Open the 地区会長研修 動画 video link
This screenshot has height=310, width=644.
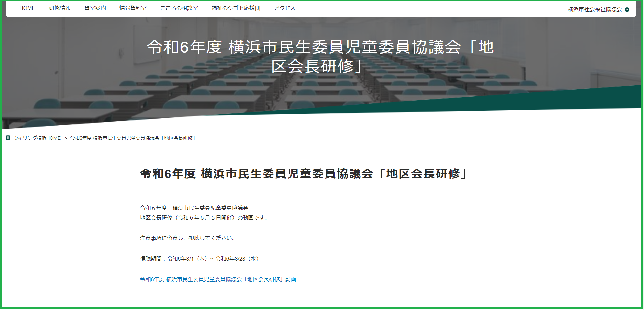[218, 279]
